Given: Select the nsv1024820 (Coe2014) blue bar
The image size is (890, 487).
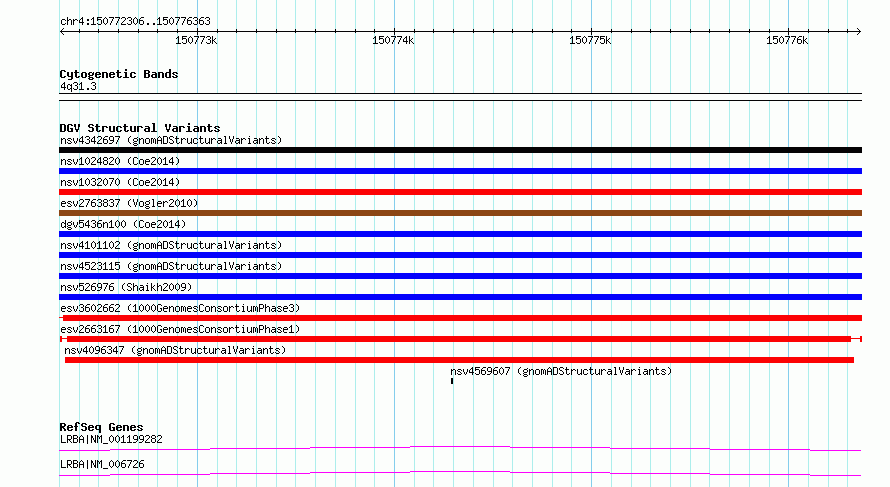Looking at the screenshot, I should pos(460,171).
